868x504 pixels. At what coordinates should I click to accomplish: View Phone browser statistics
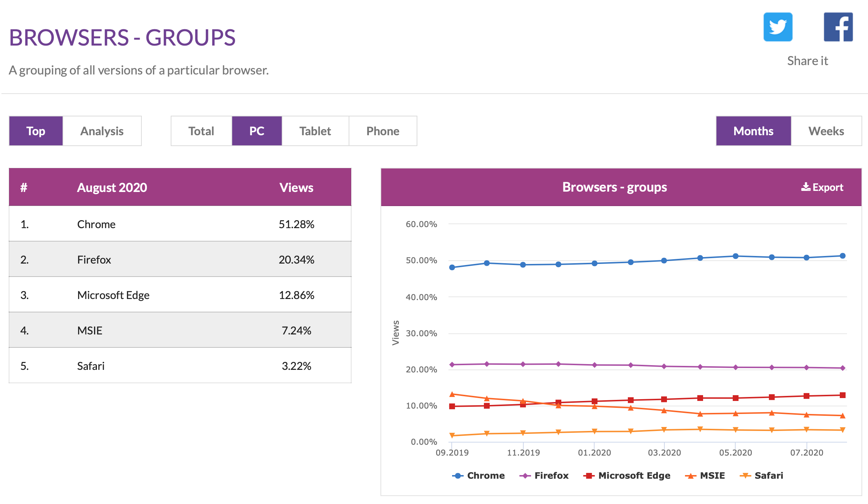[383, 131]
